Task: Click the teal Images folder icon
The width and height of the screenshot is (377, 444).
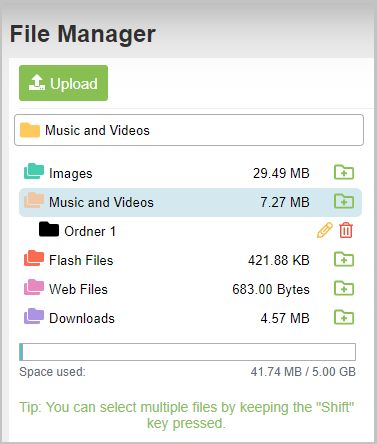Action: (x=34, y=171)
